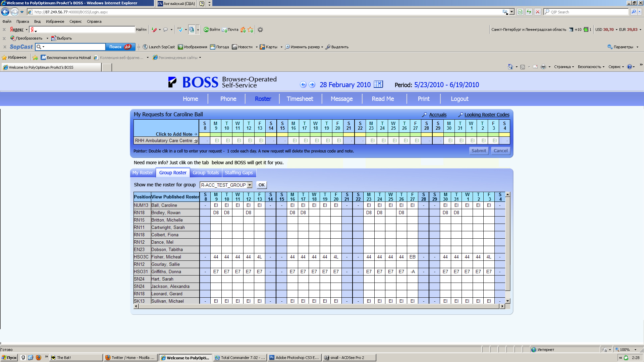Click the arrow icon beside RHH Ambulatory Care Centre
The width and height of the screenshot is (644, 362).
point(196,141)
